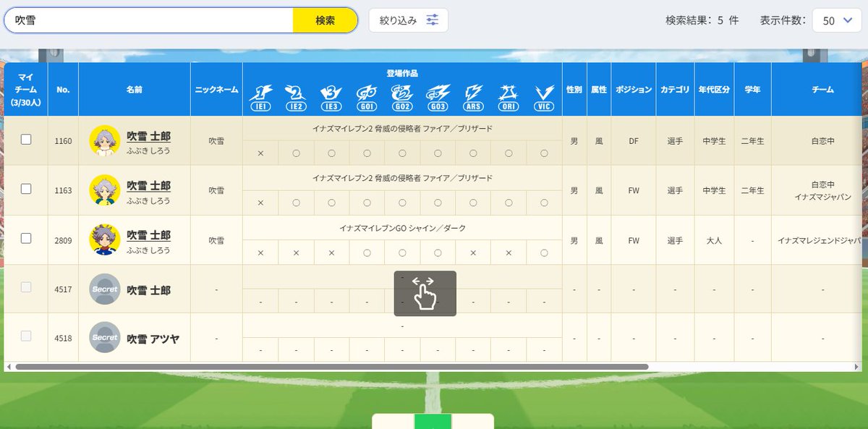Screen dimensions: 868x429
Task: Click the 吹雪 アツヤ name text
Action: (153, 338)
